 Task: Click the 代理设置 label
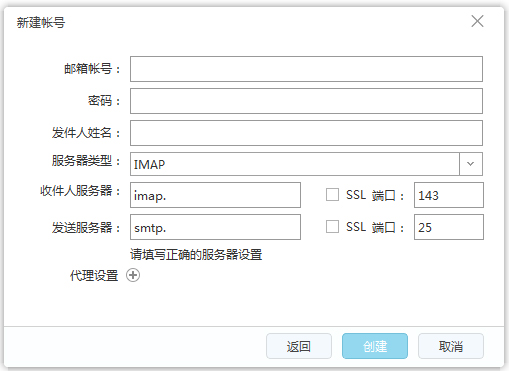tap(94, 276)
